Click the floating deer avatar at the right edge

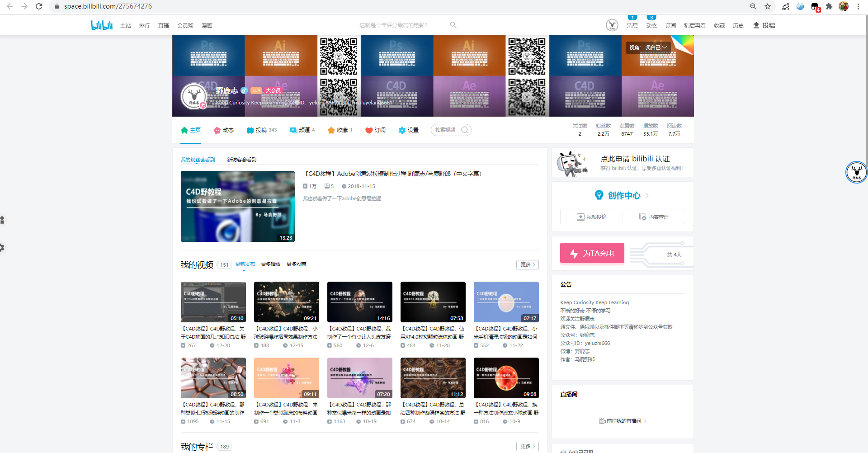[x=856, y=172]
